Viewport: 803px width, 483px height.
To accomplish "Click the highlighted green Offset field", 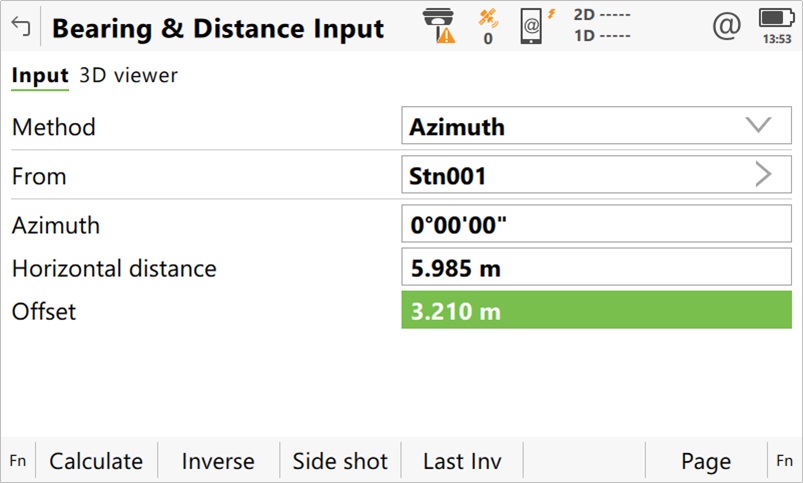I will (x=596, y=311).
